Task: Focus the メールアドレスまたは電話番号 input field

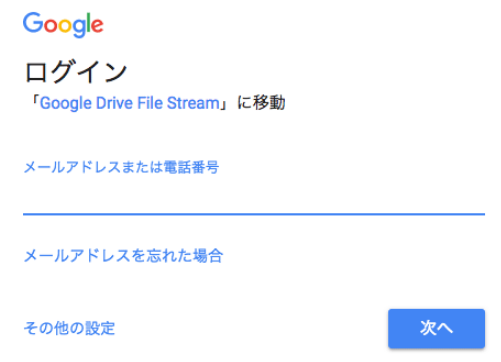Action: [x=254, y=197]
